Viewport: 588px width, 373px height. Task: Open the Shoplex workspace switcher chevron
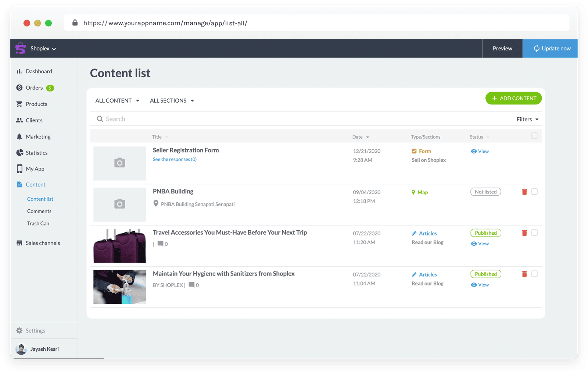pyautogui.click(x=54, y=48)
